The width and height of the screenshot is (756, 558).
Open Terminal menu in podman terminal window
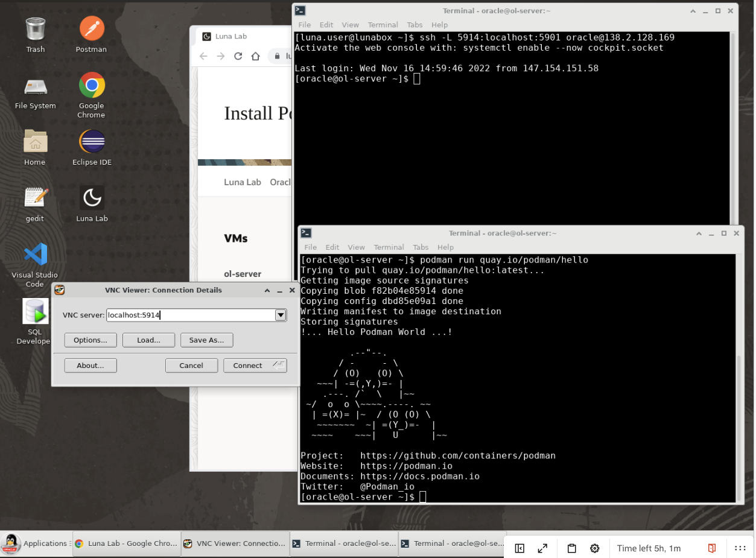point(389,247)
